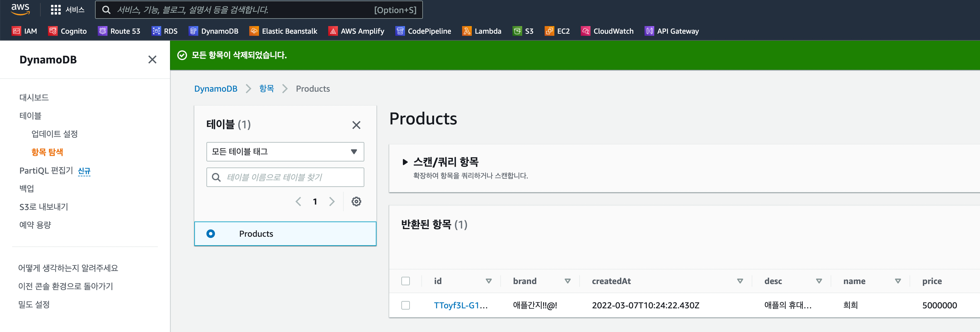The image size is (980, 332).
Task: Go to 백업 in the sidebar
Action: [x=27, y=189]
